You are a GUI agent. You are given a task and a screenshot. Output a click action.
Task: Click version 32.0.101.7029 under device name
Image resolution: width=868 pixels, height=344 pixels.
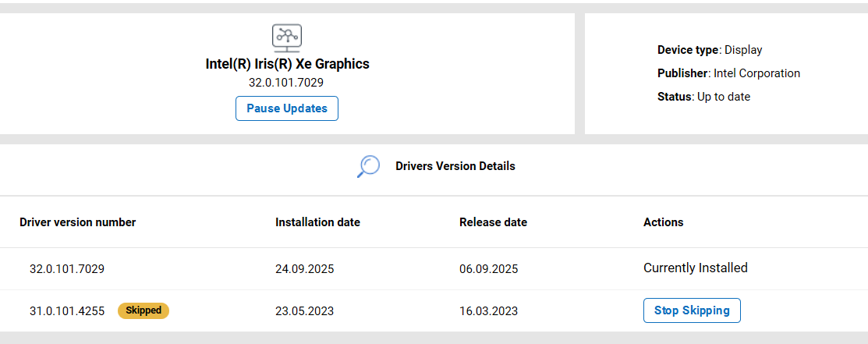(286, 82)
